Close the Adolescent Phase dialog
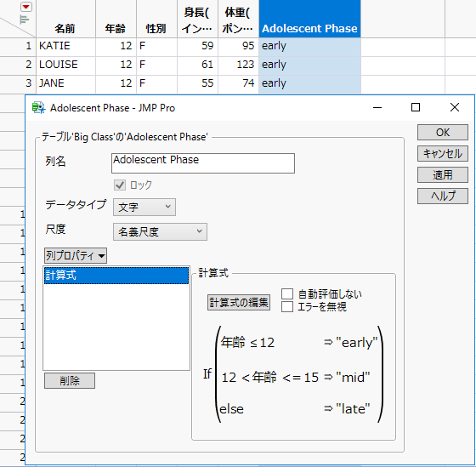476x467 pixels. click(x=455, y=107)
